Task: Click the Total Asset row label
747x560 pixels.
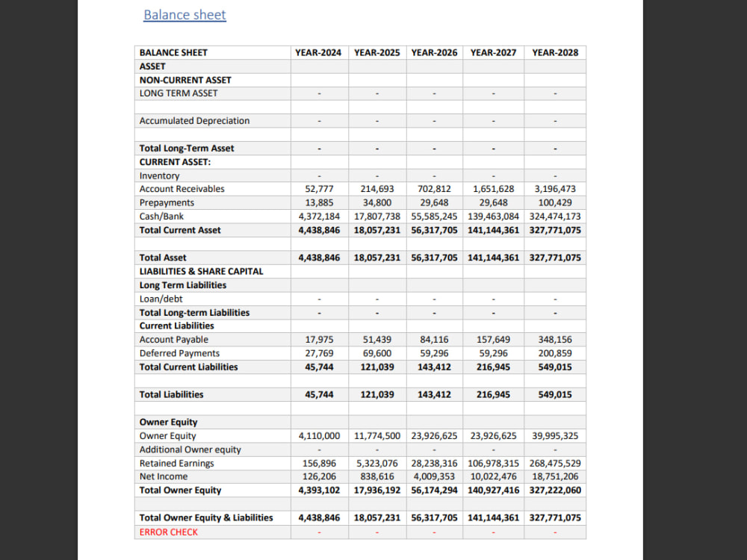Action: pyautogui.click(x=163, y=258)
